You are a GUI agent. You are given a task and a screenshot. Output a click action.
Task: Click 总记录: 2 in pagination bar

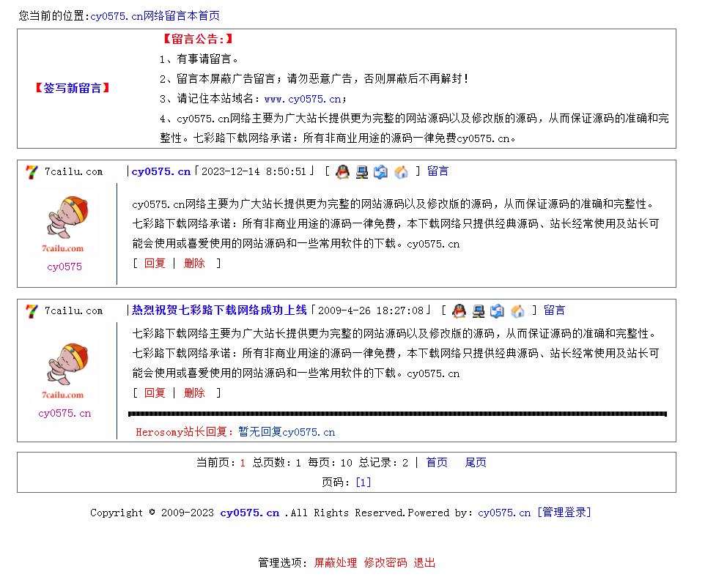(x=383, y=463)
